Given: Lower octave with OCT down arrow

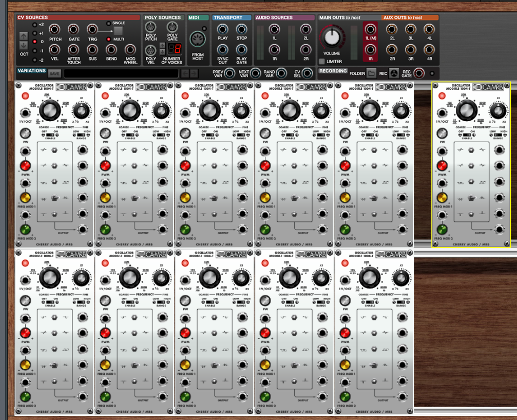Looking at the screenshot, I should pyautogui.click(x=24, y=45).
